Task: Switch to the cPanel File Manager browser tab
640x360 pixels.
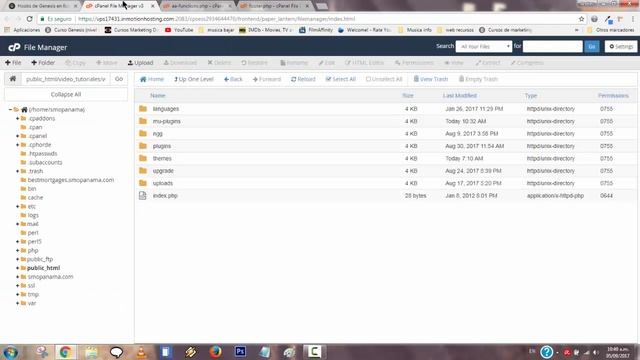Action: [x=120, y=6]
